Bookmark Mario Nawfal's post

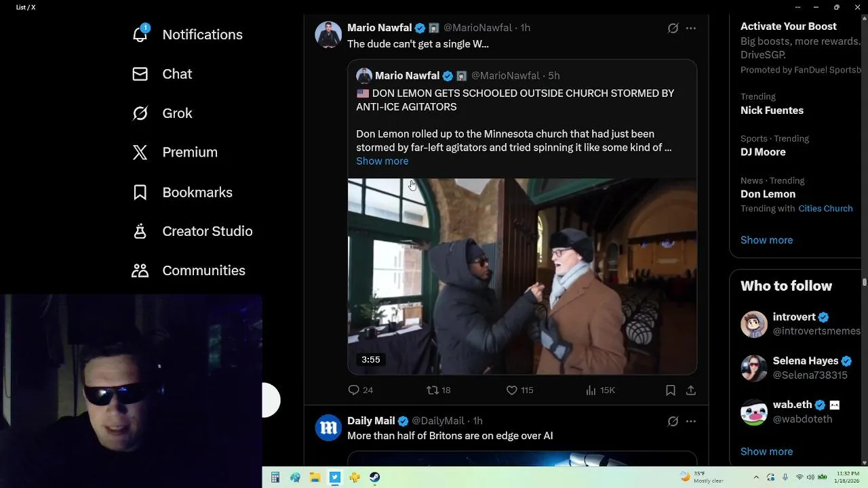coord(670,390)
